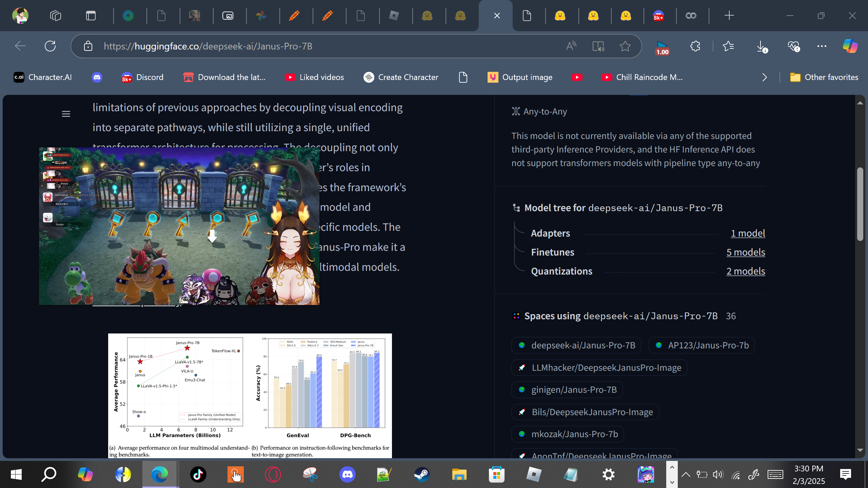The image size is (868, 488).
Task: Open the 1 model Adapters link
Action: point(748,233)
